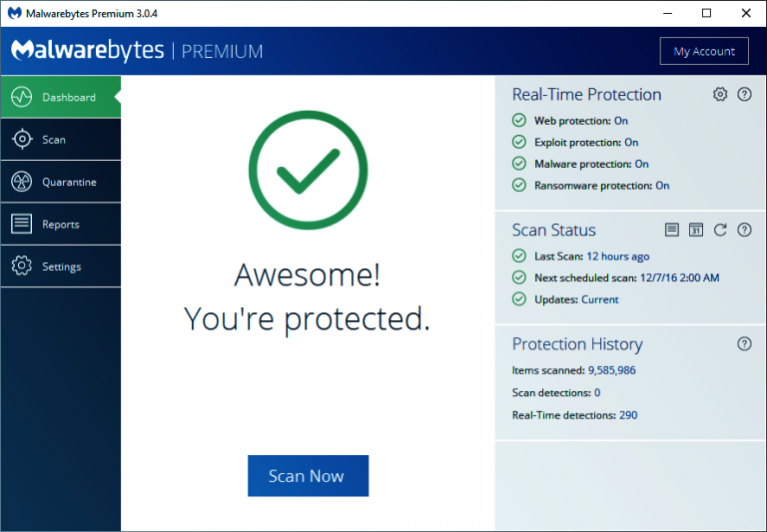The image size is (767, 532).
Task: Click Ransomware protection green check icon
Action: [x=519, y=185]
